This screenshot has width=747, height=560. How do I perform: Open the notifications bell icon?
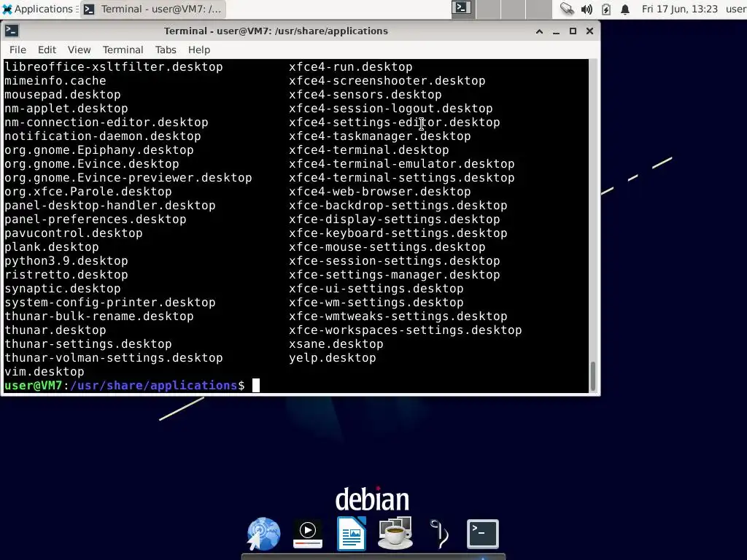tap(625, 9)
